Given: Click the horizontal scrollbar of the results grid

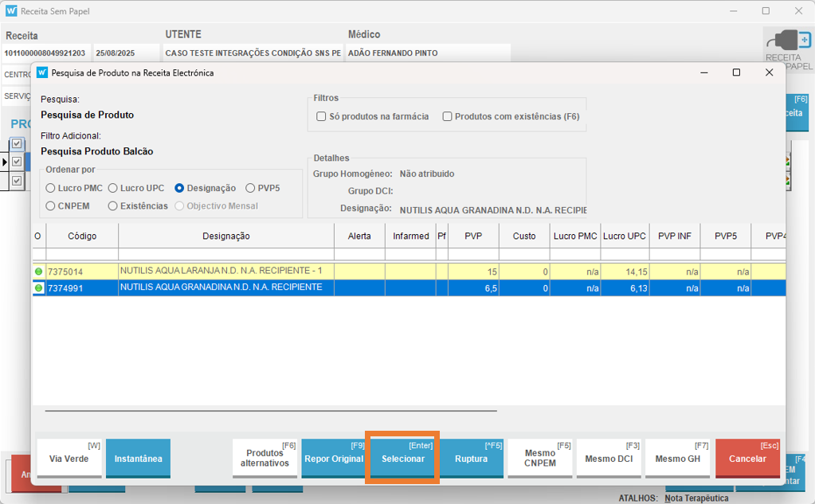Looking at the screenshot, I should 271,411.
